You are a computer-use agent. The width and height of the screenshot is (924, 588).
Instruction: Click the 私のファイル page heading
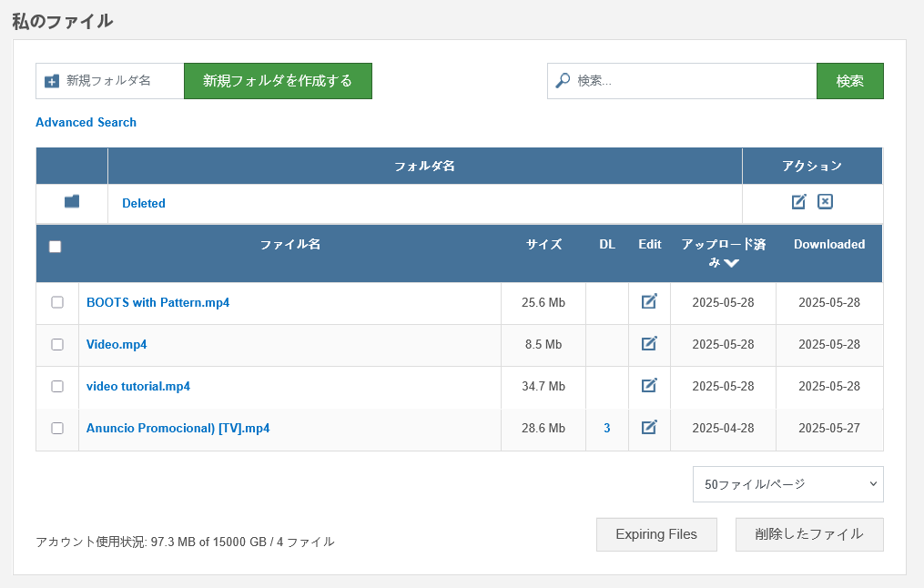pos(63,21)
